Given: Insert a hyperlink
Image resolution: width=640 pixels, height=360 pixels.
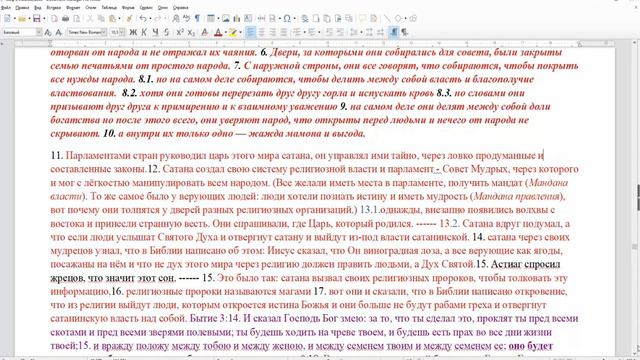Looking at the screenshot, I should tap(305, 18).
